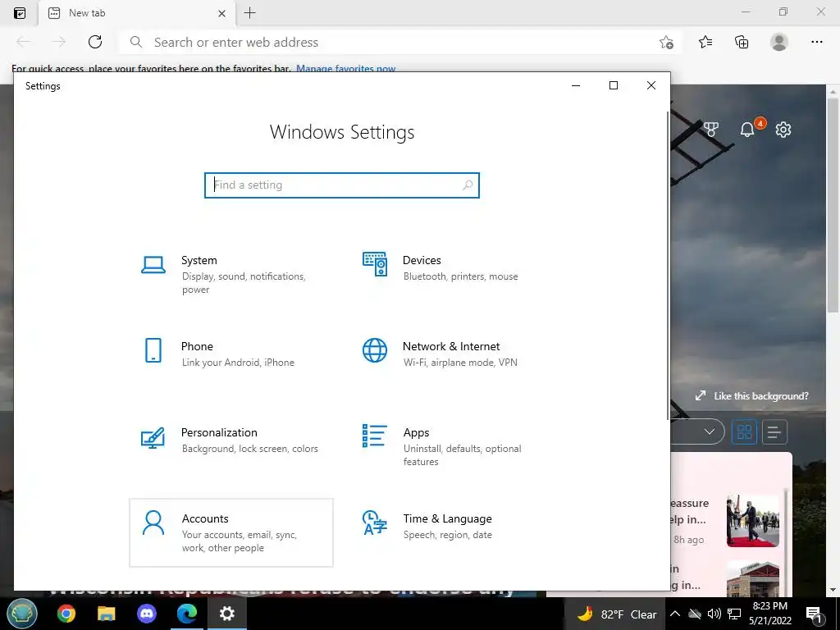This screenshot has width=840, height=630.
Task: Click the magnifier icon in Find a setting
Action: point(468,185)
